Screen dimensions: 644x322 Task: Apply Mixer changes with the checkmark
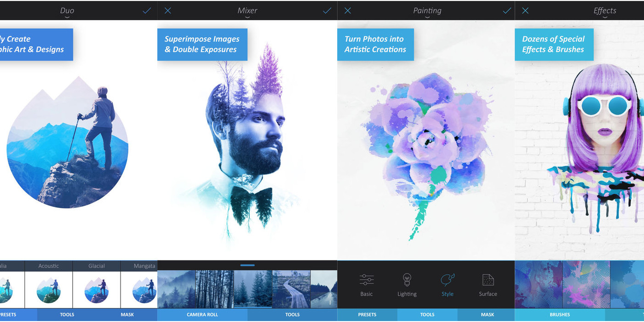click(x=327, y=11)
